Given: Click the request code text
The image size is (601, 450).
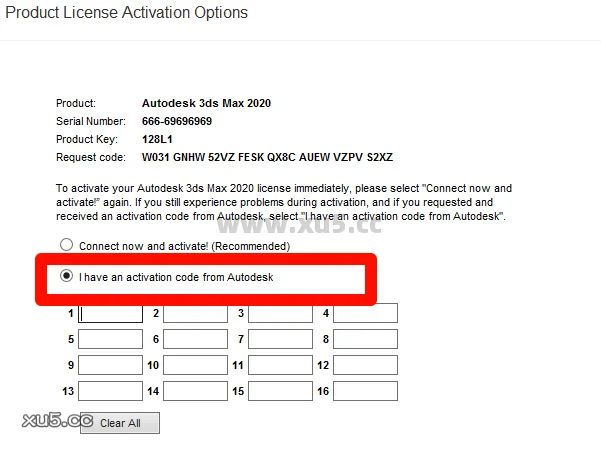Looking at the screenshot, I should coord(268,158).
